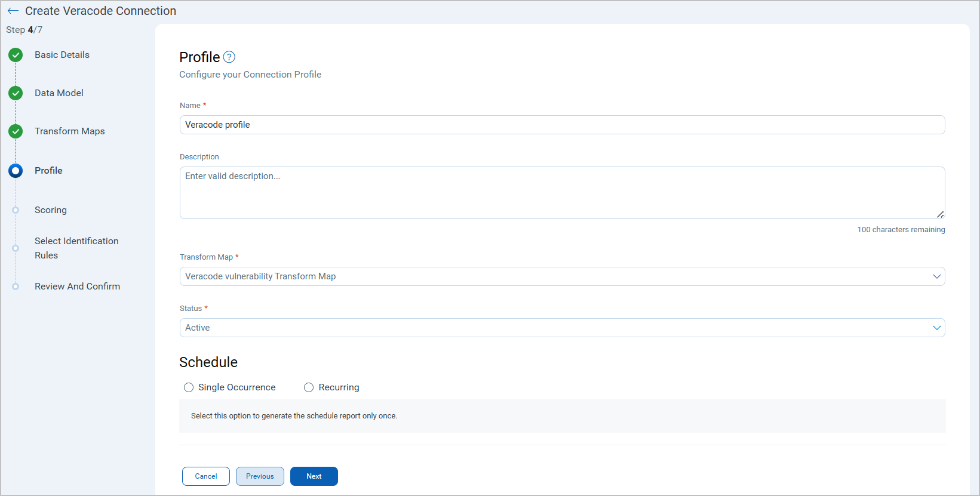Click the 'Step 4/7' progress text
Viewport: 980px width, 496px height.
24,30
